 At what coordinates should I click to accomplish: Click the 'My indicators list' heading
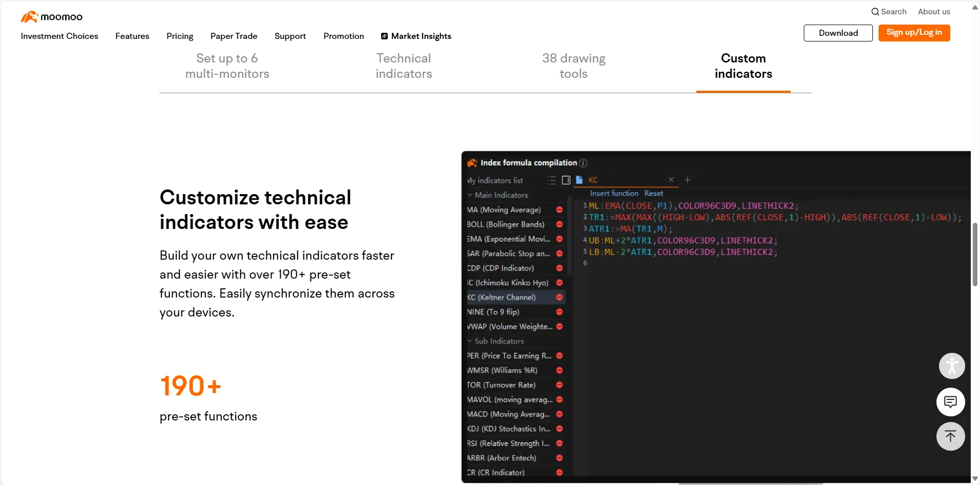pyautogui.click(x=495, y=180)
